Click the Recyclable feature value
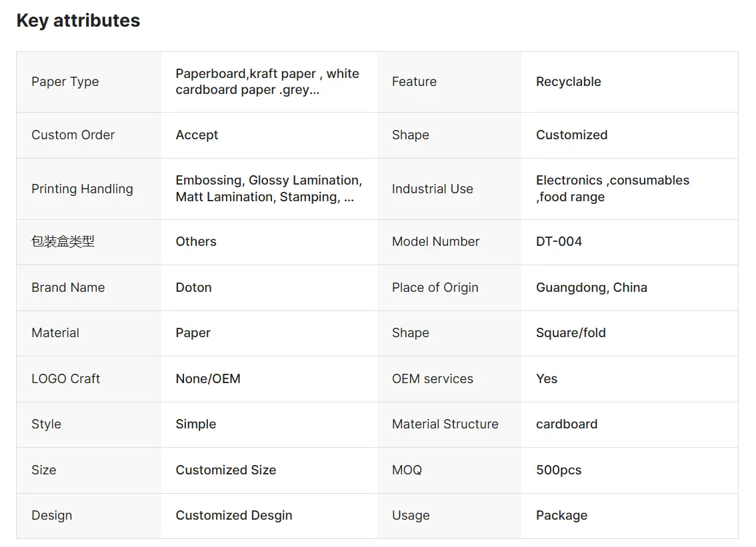Image resolution: width=756 pixels, height=547 pixels. [569, 81]
